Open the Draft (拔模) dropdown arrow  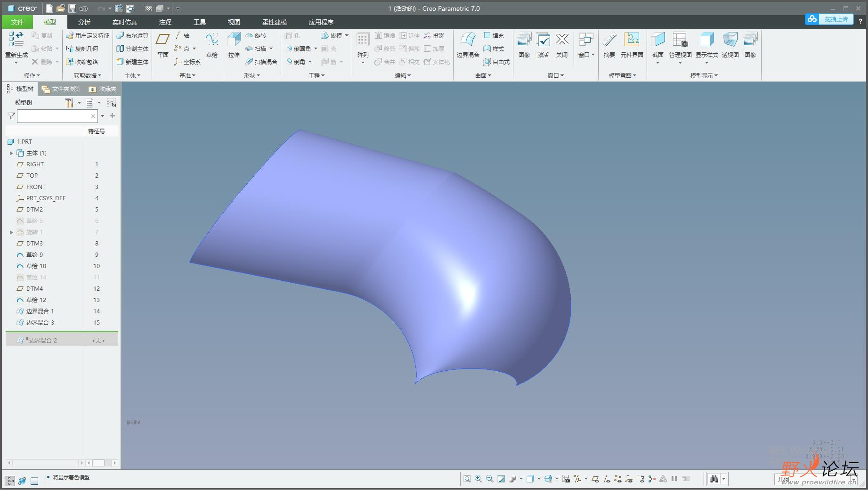[x=347, y=35]
